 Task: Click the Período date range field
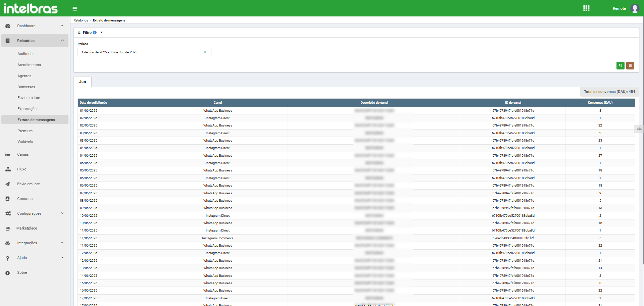tap(144, 52)
